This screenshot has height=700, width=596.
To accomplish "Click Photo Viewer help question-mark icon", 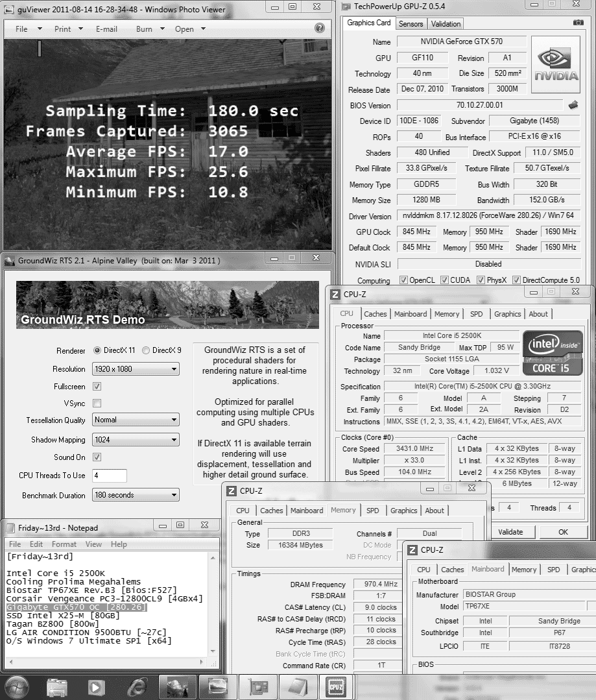I will click(x=320, y=28).
